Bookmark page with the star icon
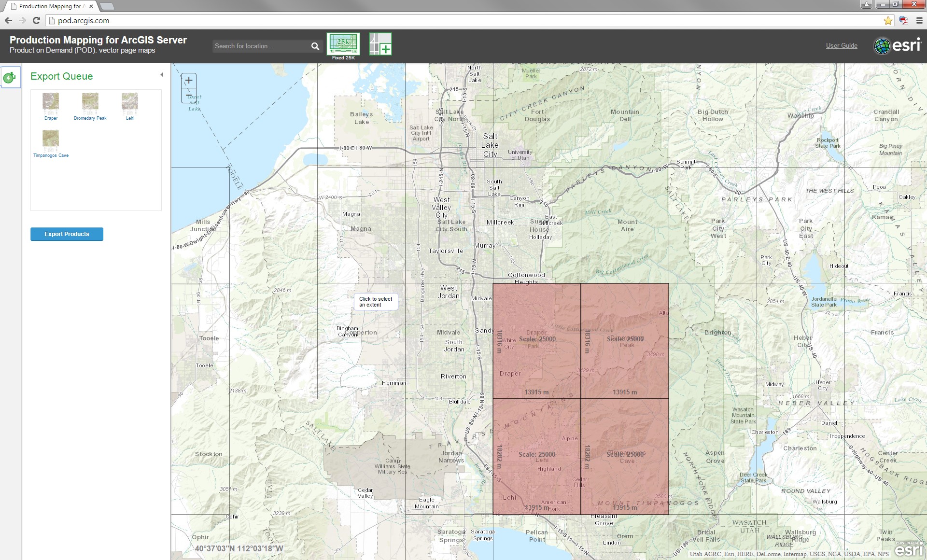Screen dimensions: 927x560 tap(888, 21)
